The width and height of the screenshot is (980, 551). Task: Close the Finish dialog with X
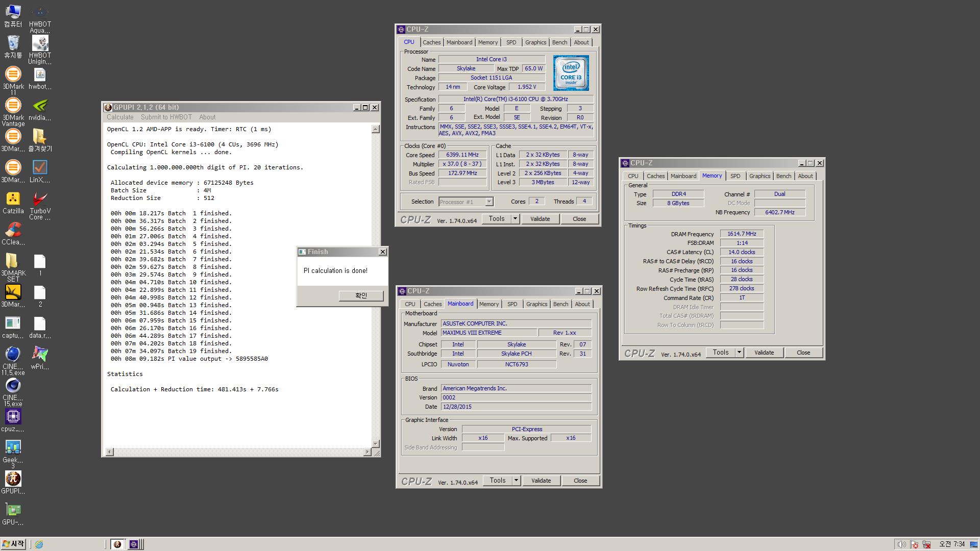coord(382,252)
